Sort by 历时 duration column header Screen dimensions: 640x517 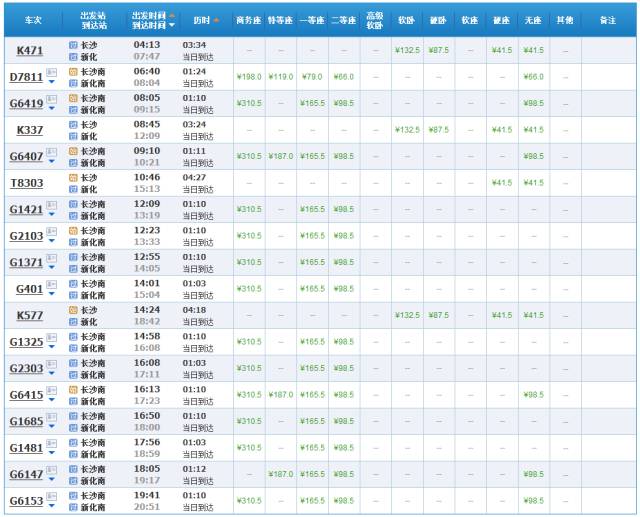(206, 20)
